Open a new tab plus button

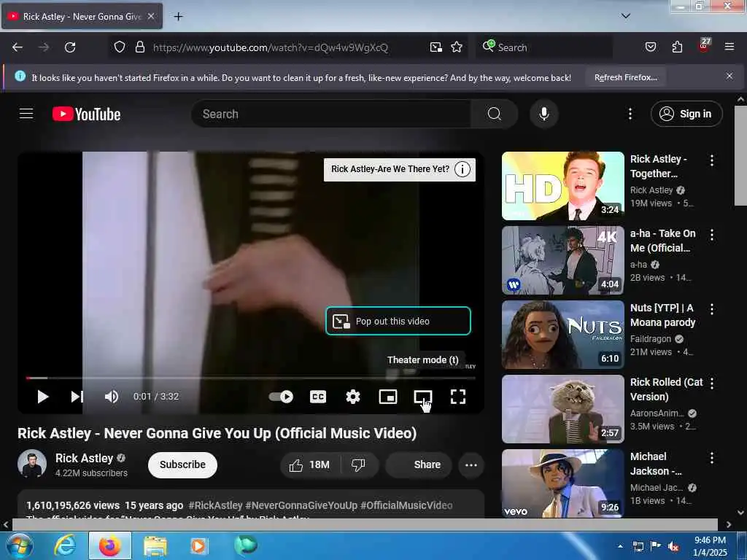tap(178, 17)
